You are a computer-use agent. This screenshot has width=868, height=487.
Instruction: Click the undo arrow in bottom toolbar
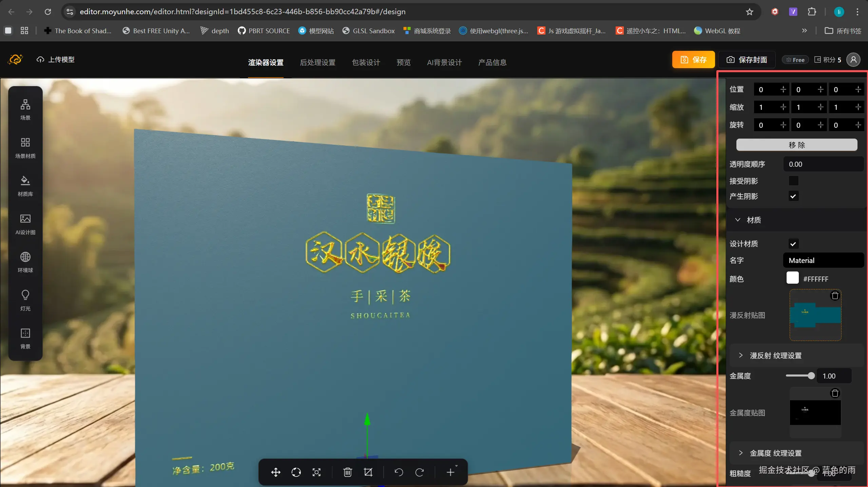[399, 472]
